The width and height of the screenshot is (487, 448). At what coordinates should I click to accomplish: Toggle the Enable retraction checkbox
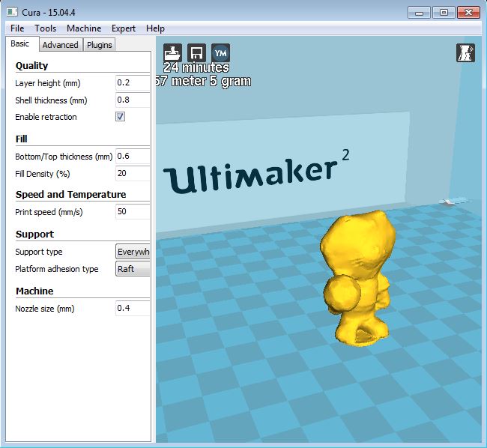[x=120, y=117]
